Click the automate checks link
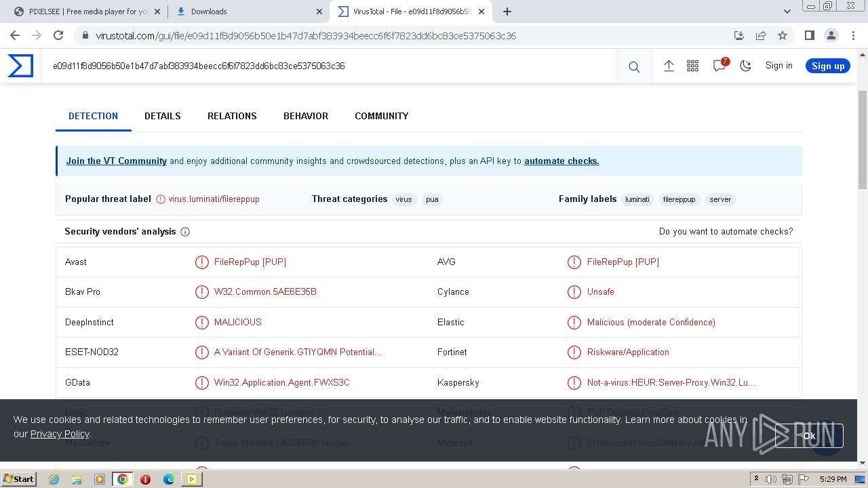Image resolution: width=868 pixels, height=488 pixels. [561, 161]
